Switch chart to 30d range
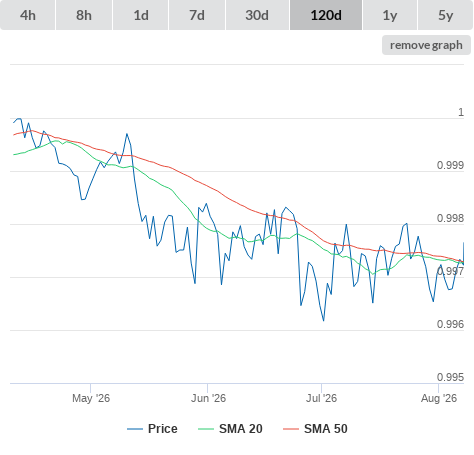 (257, 15)
